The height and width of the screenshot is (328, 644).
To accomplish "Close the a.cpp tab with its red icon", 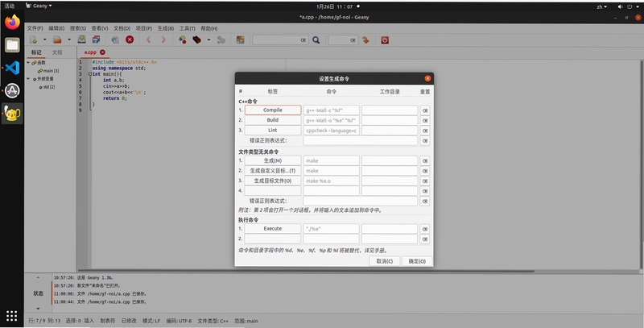I will coord(102,52).
